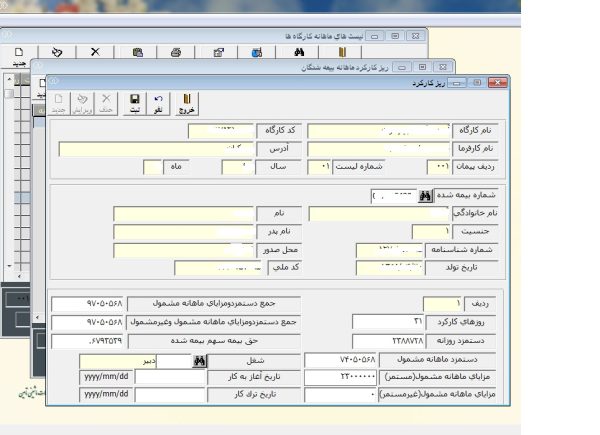Click the روزهای کارکرد field showing ۳۱
Screen dimensions: 600x435
point(388,322)
